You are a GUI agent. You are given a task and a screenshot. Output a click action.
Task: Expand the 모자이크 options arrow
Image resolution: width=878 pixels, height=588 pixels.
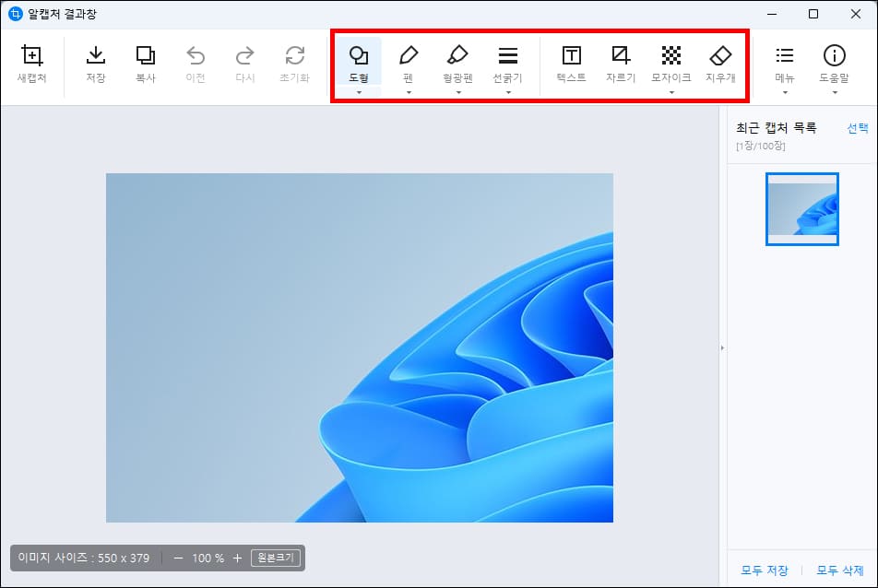[x=671, y=93]
